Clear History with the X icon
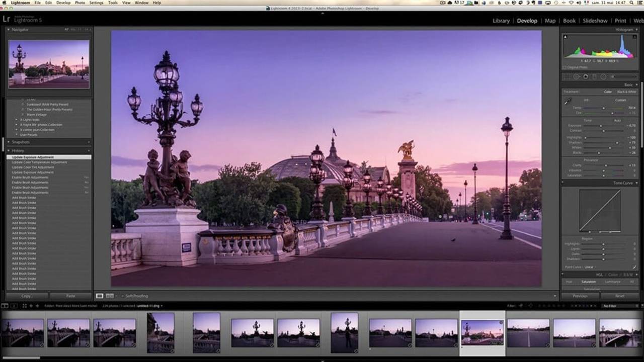Viewport: 644px width, 362px height. [x=89, y=150]
